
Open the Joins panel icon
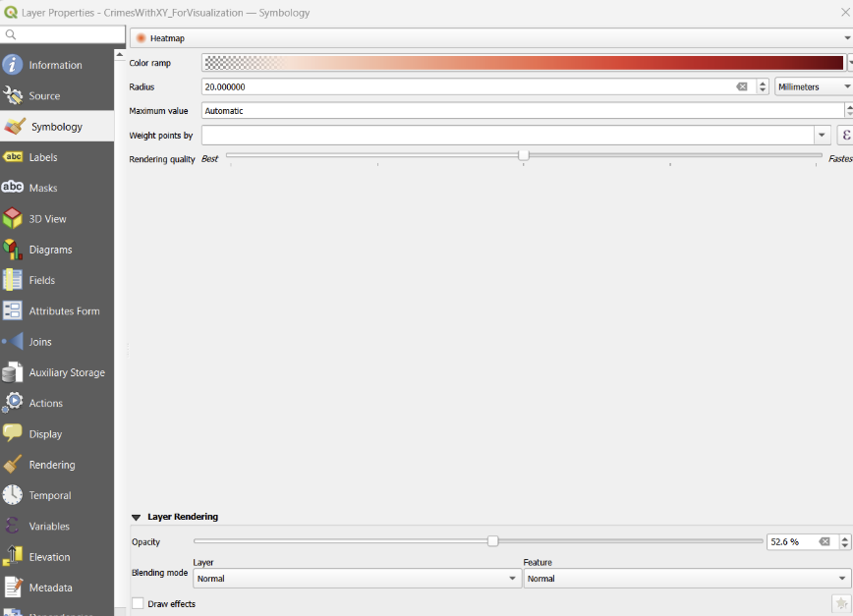tap(13, 342)
